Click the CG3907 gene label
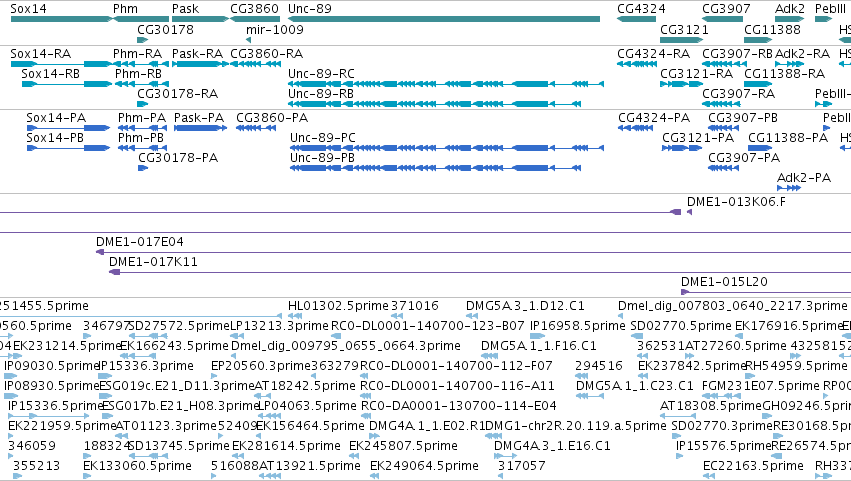The height and width of the screenshot is (481, 851). (x=726, y=9)
